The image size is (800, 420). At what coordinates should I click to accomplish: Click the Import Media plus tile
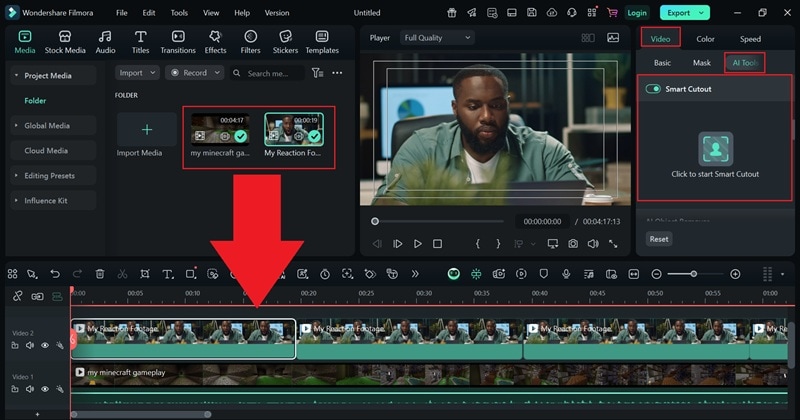tap(146, 130)
